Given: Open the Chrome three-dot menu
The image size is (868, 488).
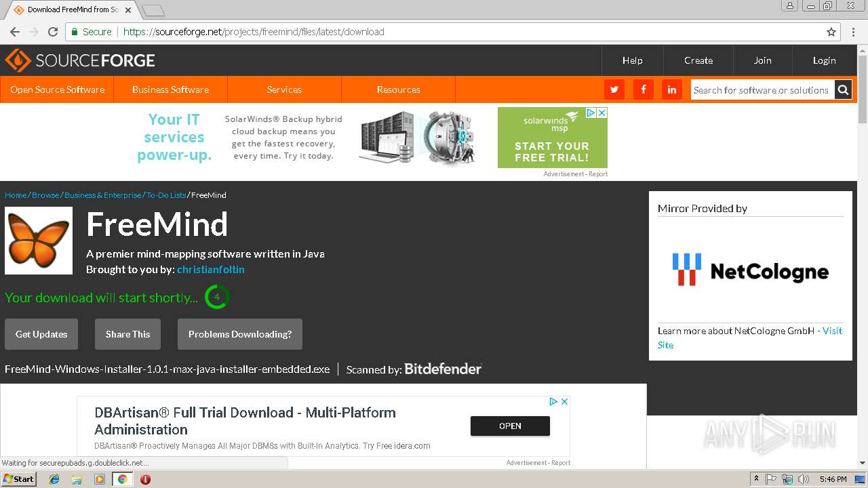Looking at the screenshot, I should [x=853, y=32].
